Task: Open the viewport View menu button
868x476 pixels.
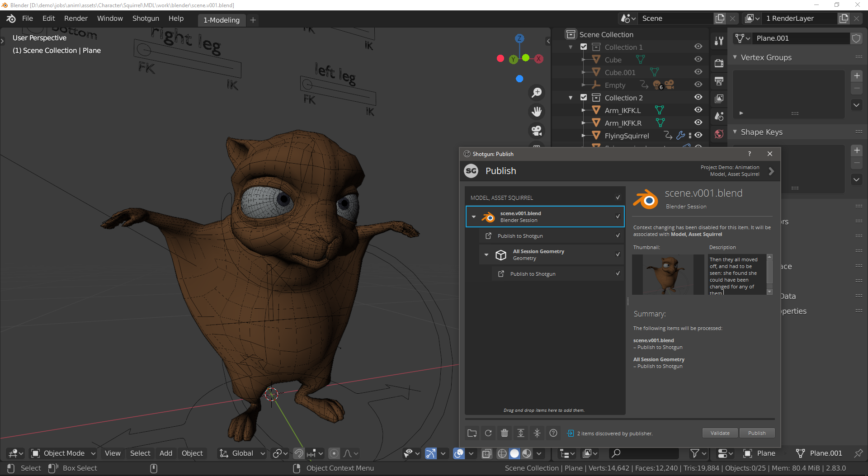Action: coord(113,453)
